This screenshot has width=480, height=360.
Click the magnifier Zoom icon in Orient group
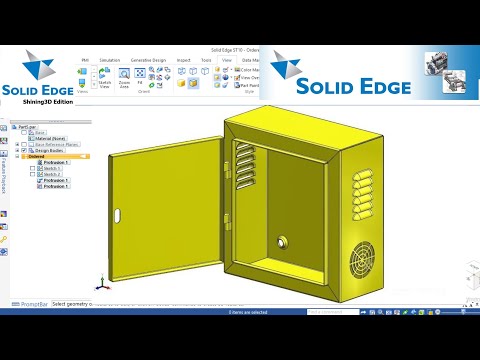152,70
